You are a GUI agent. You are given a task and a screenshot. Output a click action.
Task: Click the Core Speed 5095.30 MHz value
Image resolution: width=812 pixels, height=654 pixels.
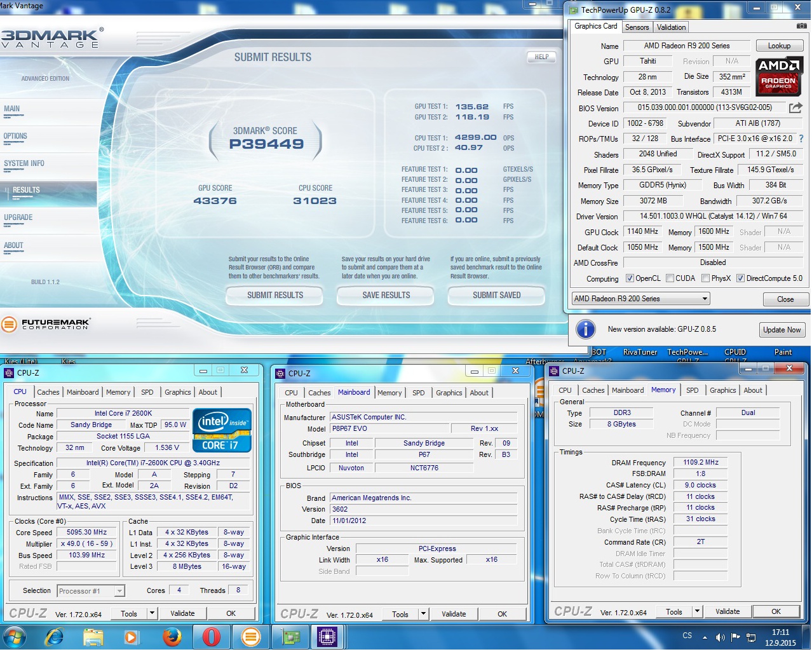click(87, 533)
